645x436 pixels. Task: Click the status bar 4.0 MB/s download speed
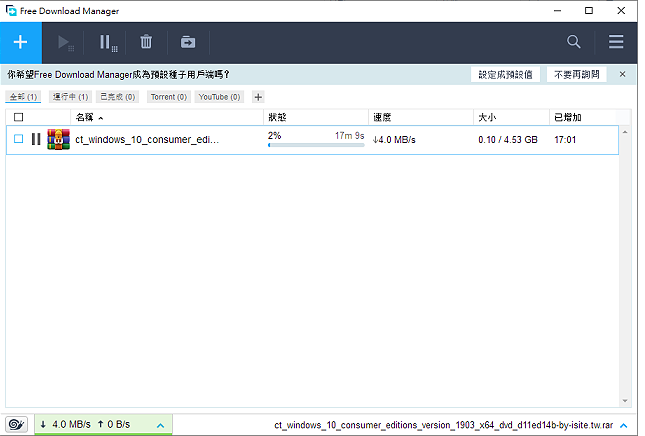pos(65,424)
